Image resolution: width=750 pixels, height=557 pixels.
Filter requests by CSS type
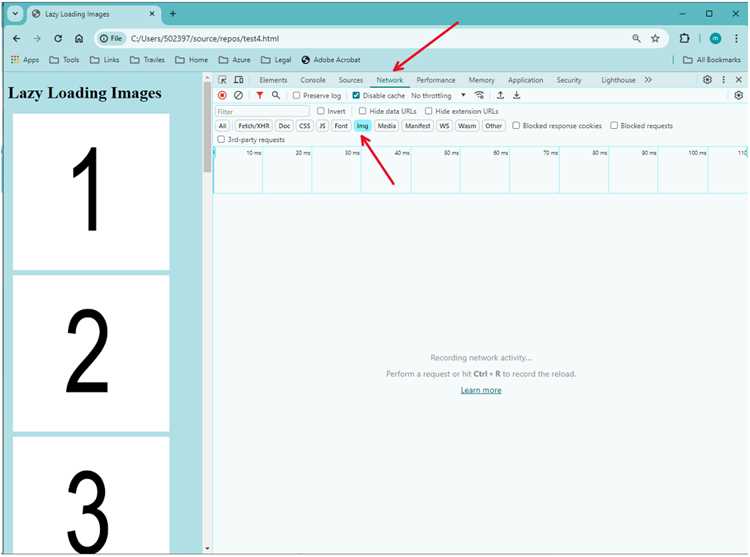tap(305, 126)
